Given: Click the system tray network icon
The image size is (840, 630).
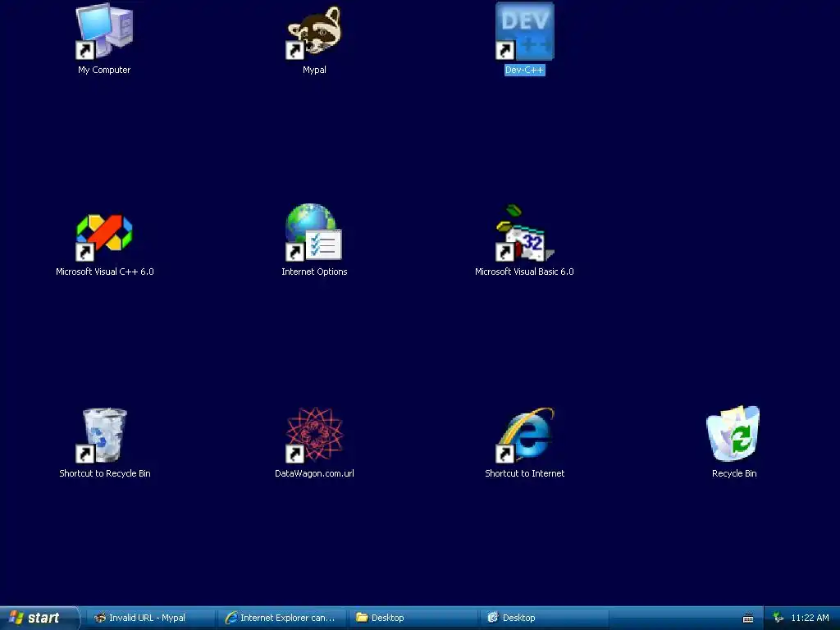Looking at the screenshot, I should [778, 618].
